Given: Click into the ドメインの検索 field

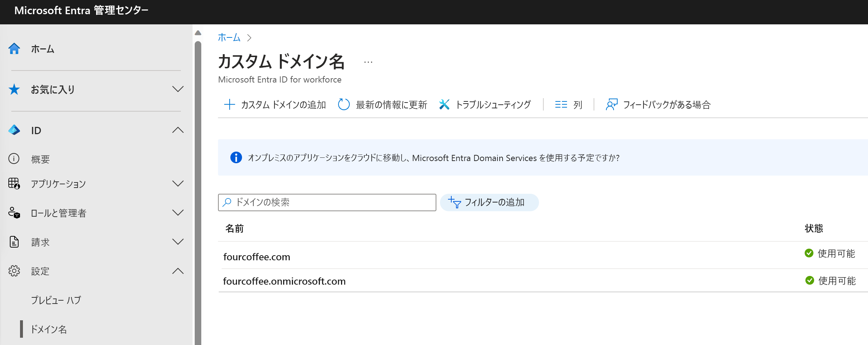Looking at the screenshot, I should point(327,202).
